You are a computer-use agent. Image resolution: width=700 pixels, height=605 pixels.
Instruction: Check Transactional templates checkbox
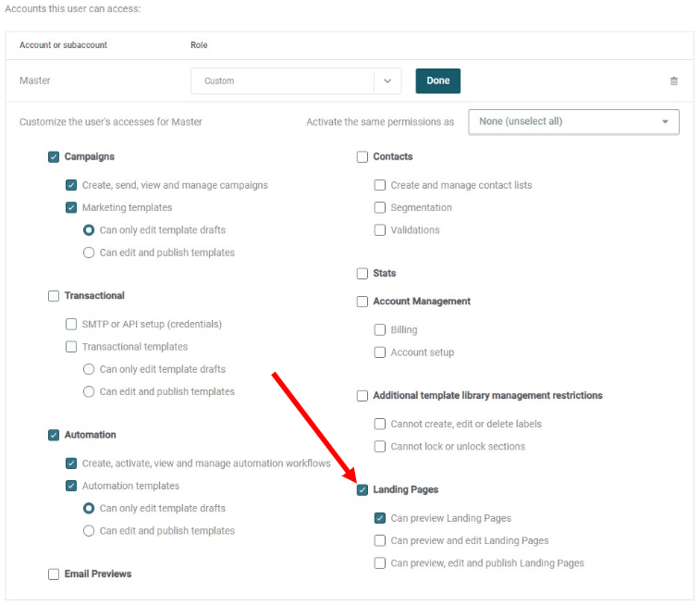71,347
